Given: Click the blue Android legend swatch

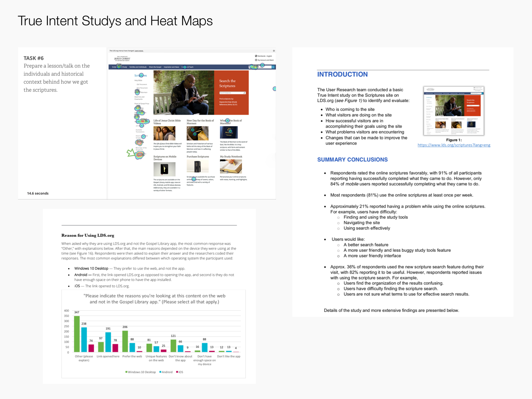Looking at the screenshot, I should (160, 372).
